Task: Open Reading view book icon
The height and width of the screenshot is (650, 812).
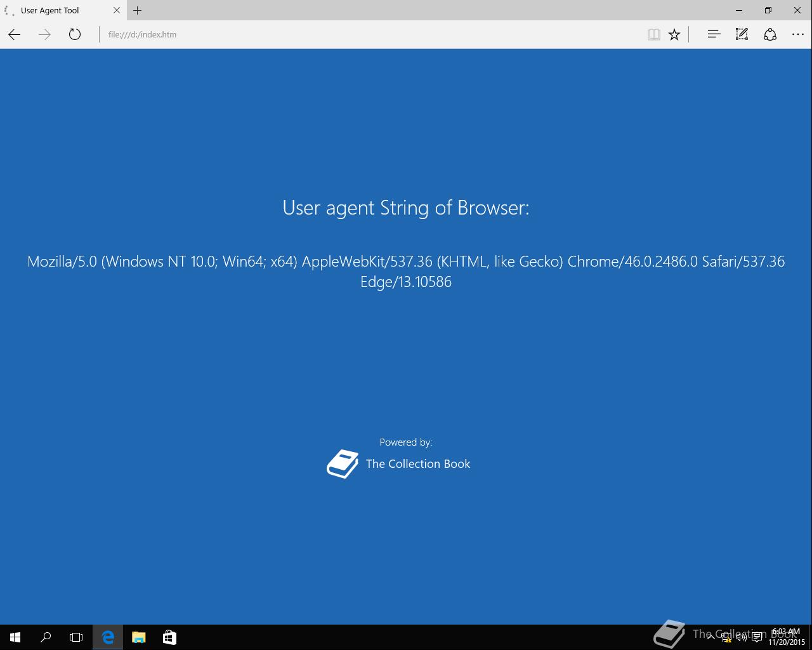Action: pos(653,34)
